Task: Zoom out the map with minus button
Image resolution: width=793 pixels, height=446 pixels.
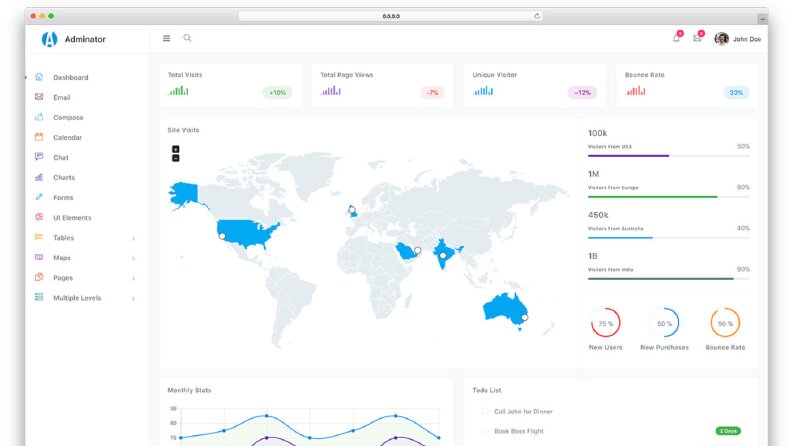Action: [175, 158]
